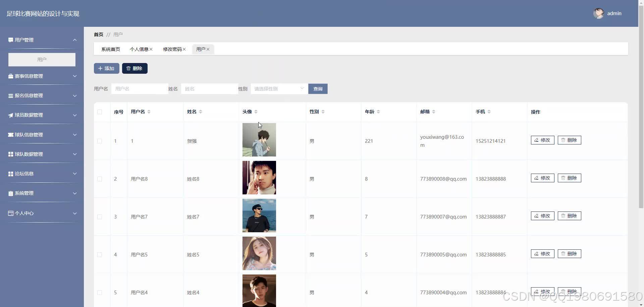Collapse the 用户管理 sidebar chevron

75,40
